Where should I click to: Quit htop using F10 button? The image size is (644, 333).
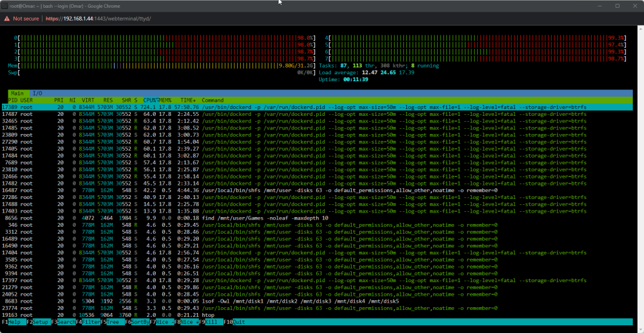tap(235, 322)
